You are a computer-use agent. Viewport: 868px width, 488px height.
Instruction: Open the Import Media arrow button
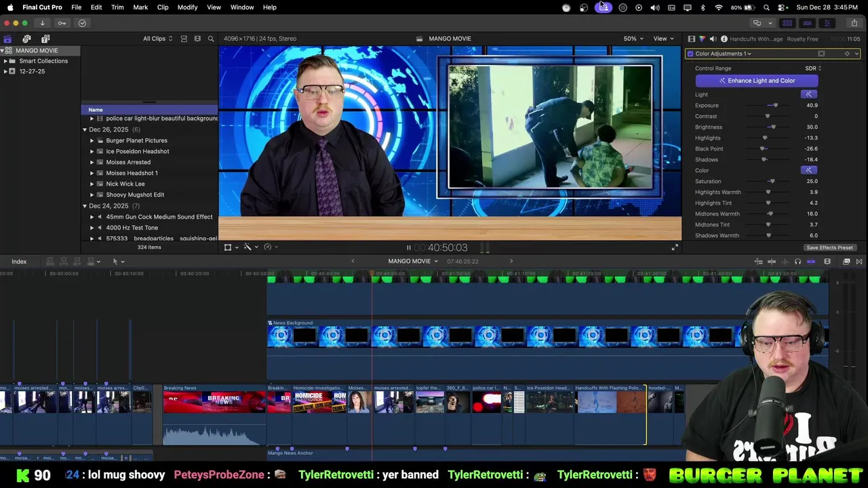[x=42, y=23]
